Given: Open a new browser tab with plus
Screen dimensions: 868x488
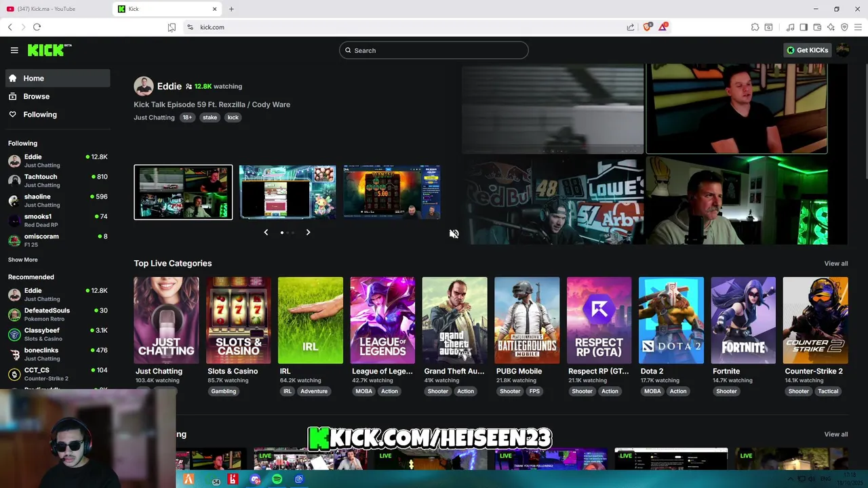Looking at the screenshot, I should point(231,9).
